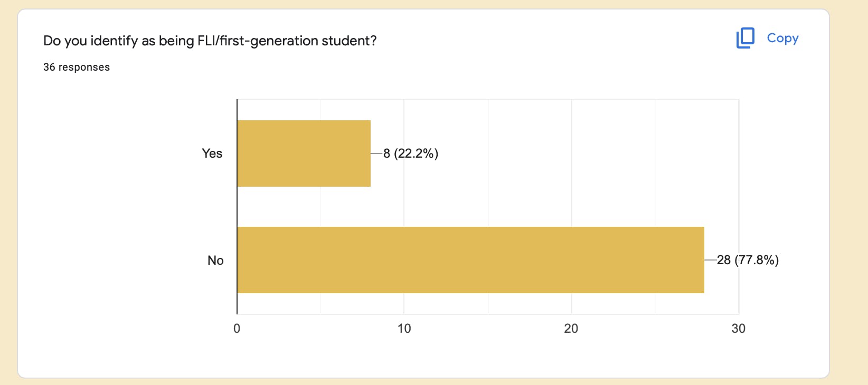The height and width of the screenshot is (385, 868).
Task: Click the 20 tick on the x-axis
Action: 571,329
